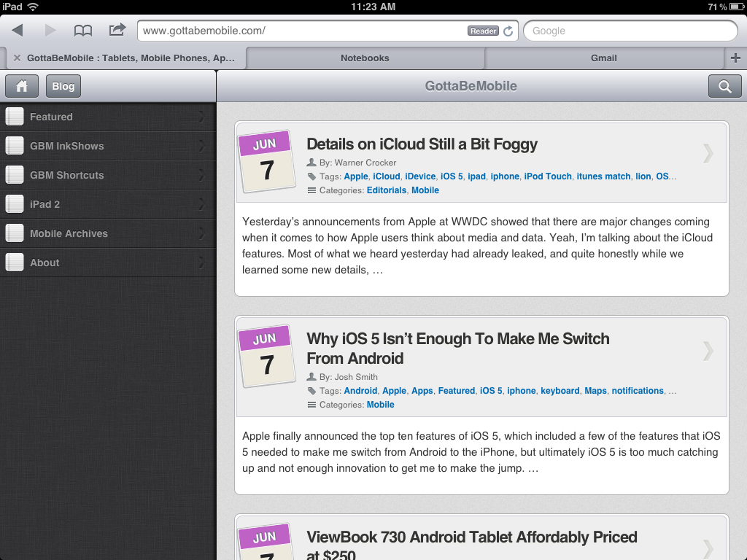This screenshot has height=560, width=747.
Task: Expand the Mobile Archives chevron
Action: tap(201, 233)
